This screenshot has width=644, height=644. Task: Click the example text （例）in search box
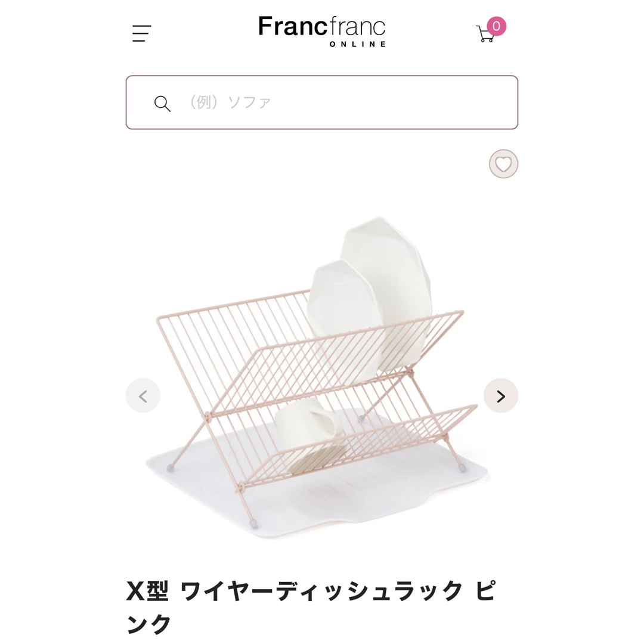tap(203, 103)
